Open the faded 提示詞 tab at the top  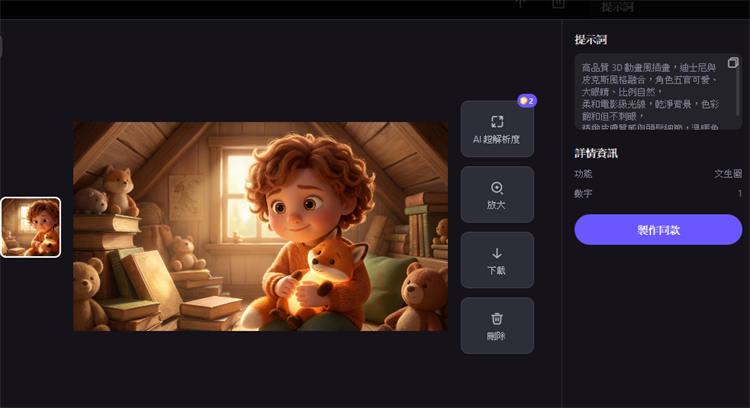pyautogui.click(x=618, y=7)
